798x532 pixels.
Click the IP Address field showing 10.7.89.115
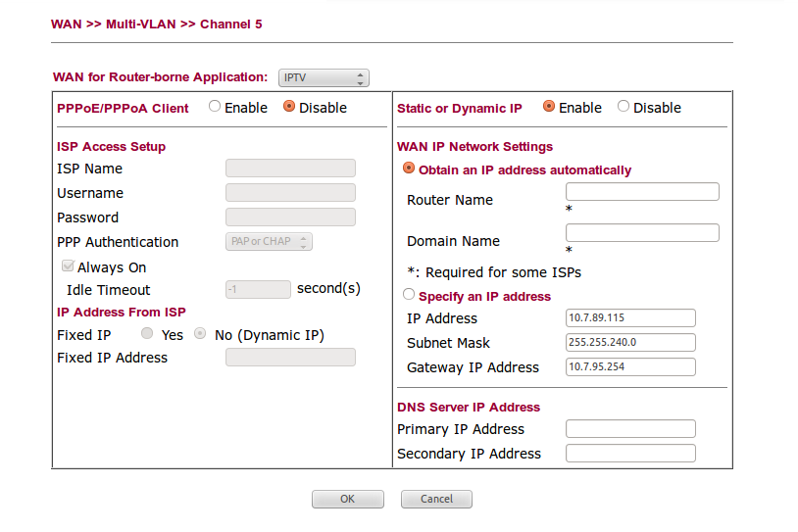pyautogui.click(x=630, y=317)
